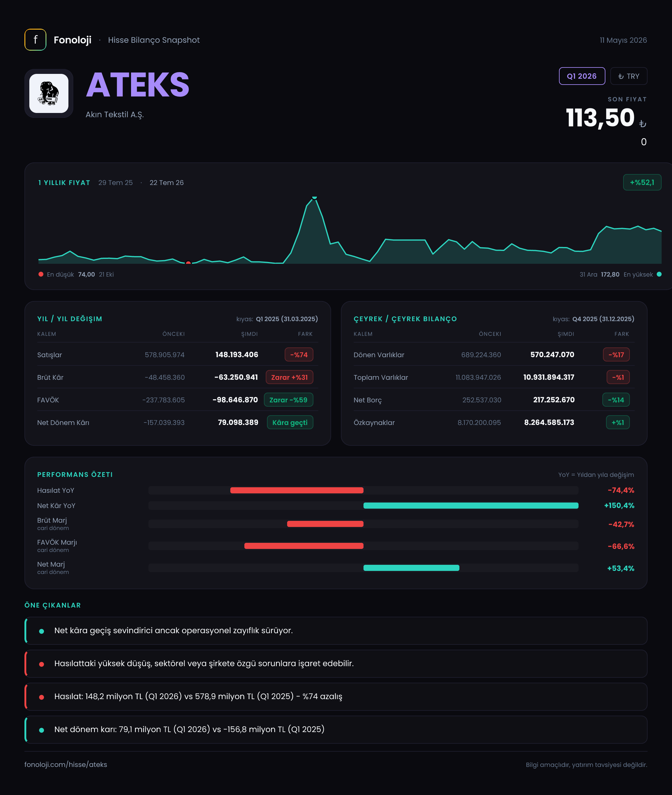
Task: Click the +%1 Özkaynaklar badge
Action: point(618,423)
